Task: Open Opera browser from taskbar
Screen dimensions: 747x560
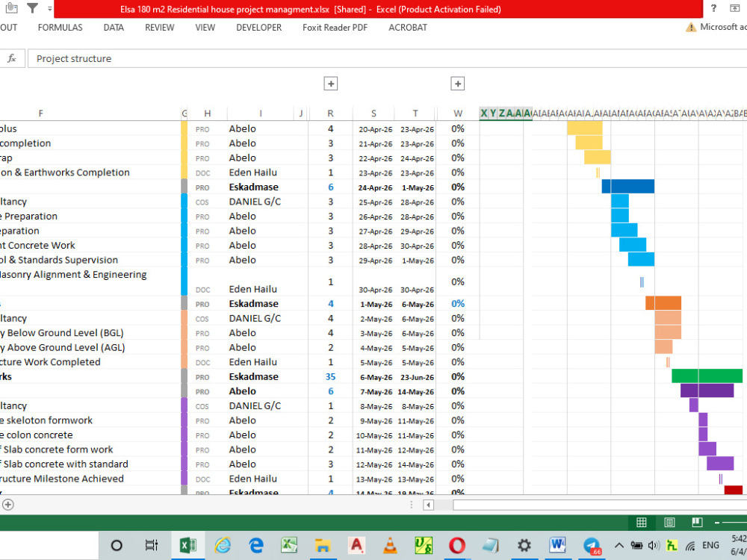Action: [x=457, y=545]
